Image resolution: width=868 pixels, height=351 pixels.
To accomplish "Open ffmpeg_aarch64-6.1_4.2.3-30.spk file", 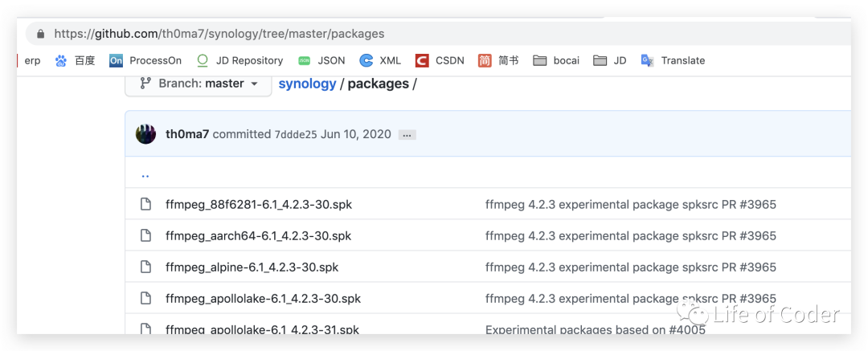I will click(258, 235).
